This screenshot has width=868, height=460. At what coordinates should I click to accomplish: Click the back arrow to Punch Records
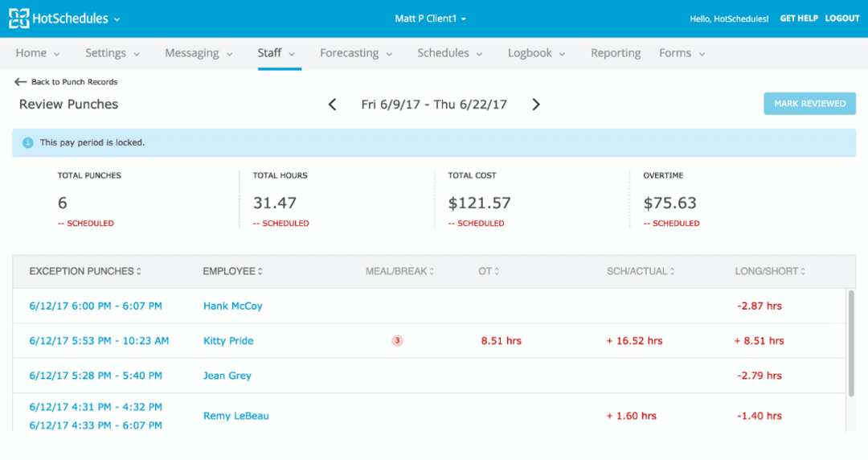[21, 82]
